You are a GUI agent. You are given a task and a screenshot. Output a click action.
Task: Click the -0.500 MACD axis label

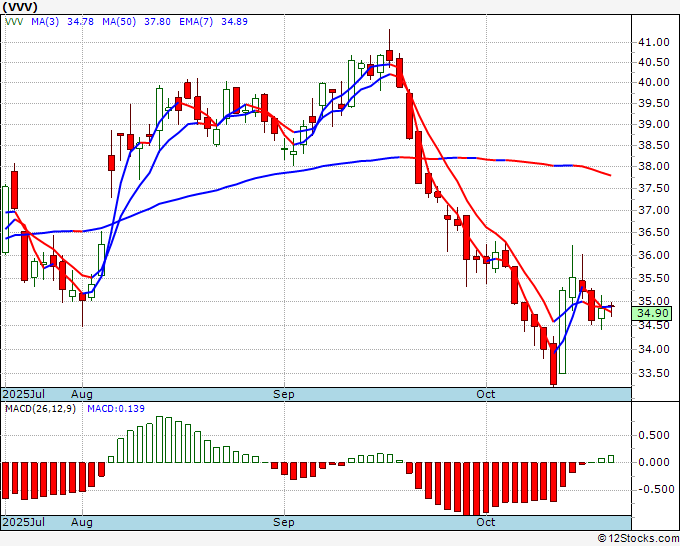[654, 489]
